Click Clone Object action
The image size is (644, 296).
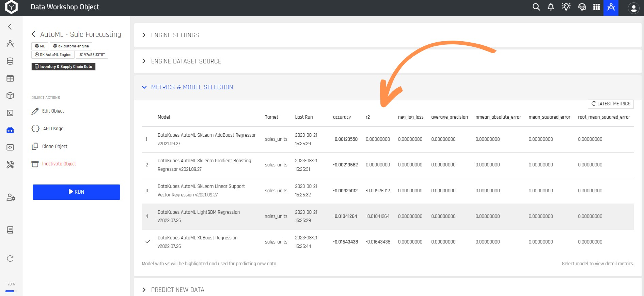pyautogui.click(x=49, y=146)
